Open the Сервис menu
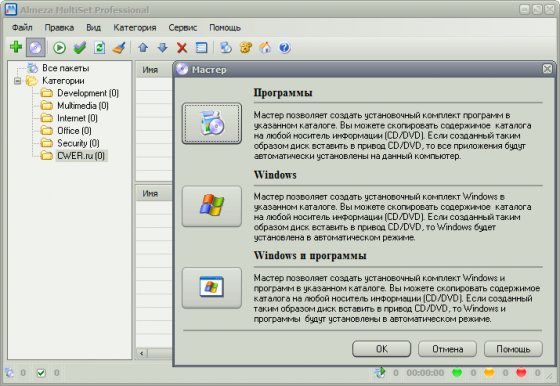The width and height of the screenshot is (560, 386). pos(182,27)
